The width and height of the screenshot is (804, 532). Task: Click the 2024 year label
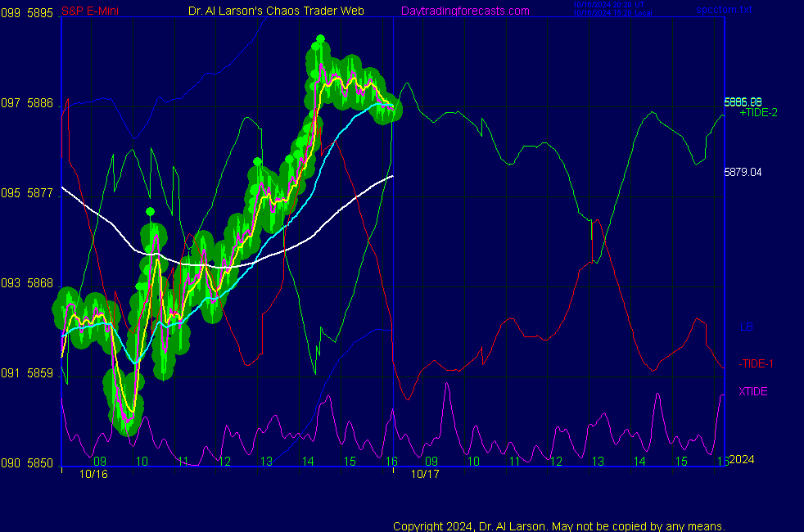coord(741,459)
